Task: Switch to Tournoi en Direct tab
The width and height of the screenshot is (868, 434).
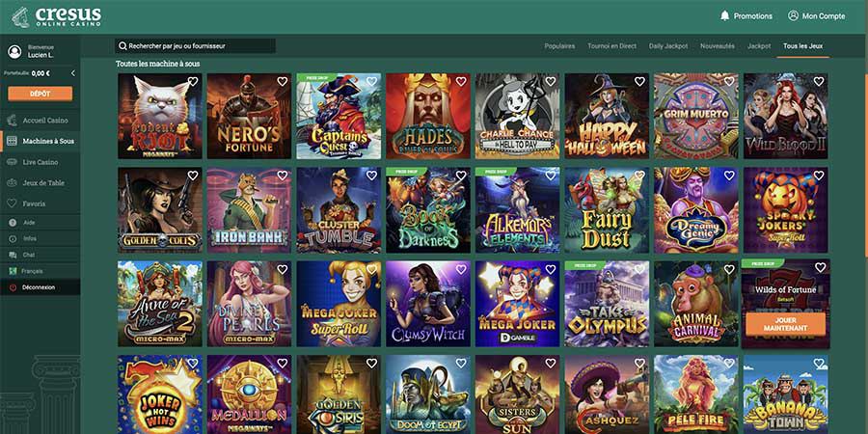Action: [611, 46]
